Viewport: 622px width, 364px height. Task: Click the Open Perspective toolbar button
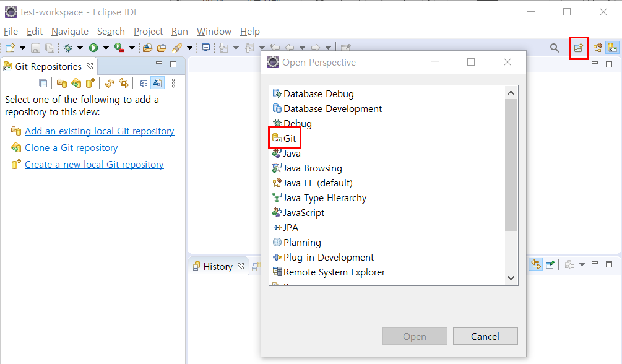click(579, 48)
